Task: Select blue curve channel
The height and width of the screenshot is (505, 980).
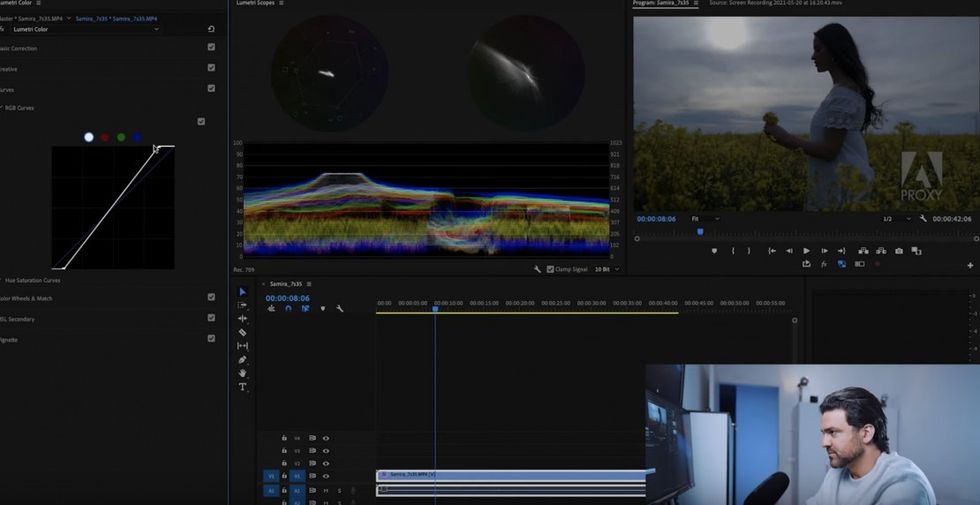Action: tap(138, 137)
